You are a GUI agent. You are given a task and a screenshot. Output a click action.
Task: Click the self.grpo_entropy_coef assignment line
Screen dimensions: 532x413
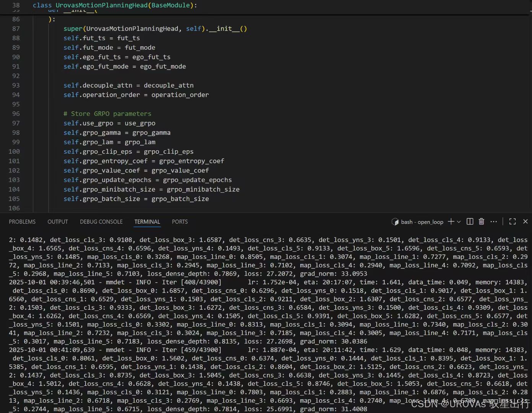tap(144, 161)
